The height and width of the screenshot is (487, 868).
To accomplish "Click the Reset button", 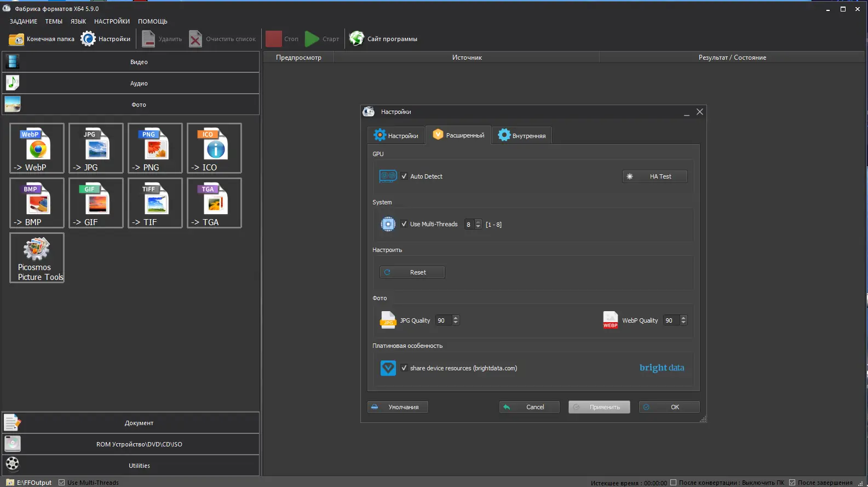I will [x=412, y=272].
